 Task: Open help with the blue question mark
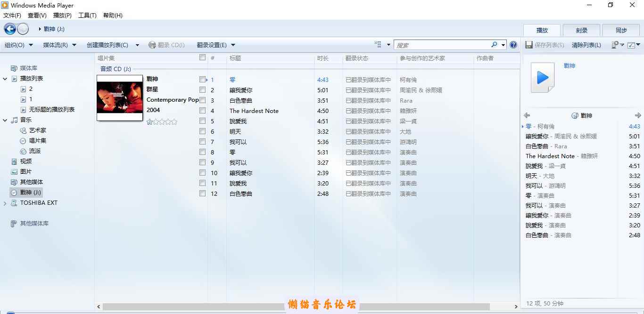coord(513,45)
